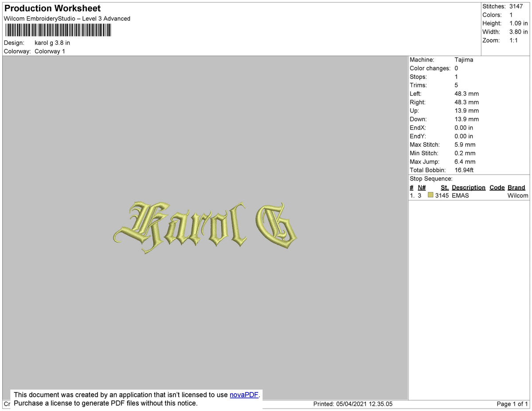Click the Wilcom brand entry
Viewport: 532px width, 411px height.
[x=517, y=195]
